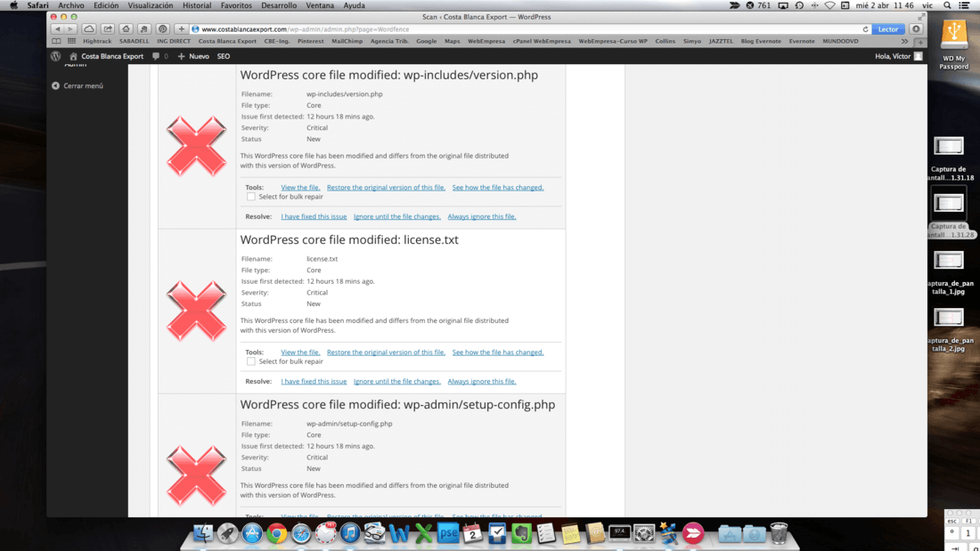Always ignore the license.txt file

pos(482,382)
